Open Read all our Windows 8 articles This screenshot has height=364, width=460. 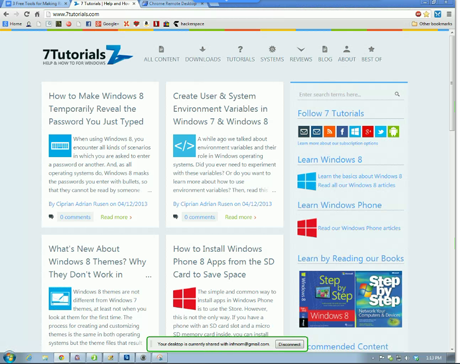[x=356, y=185]
